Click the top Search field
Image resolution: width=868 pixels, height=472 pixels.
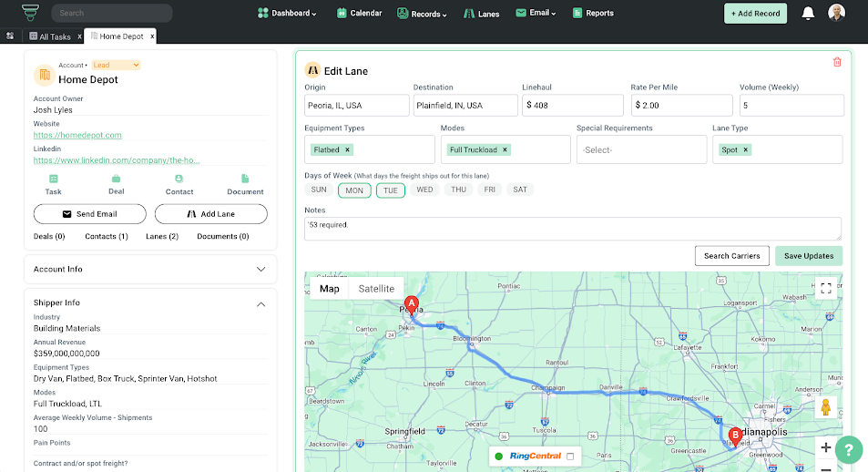point(111,13)
